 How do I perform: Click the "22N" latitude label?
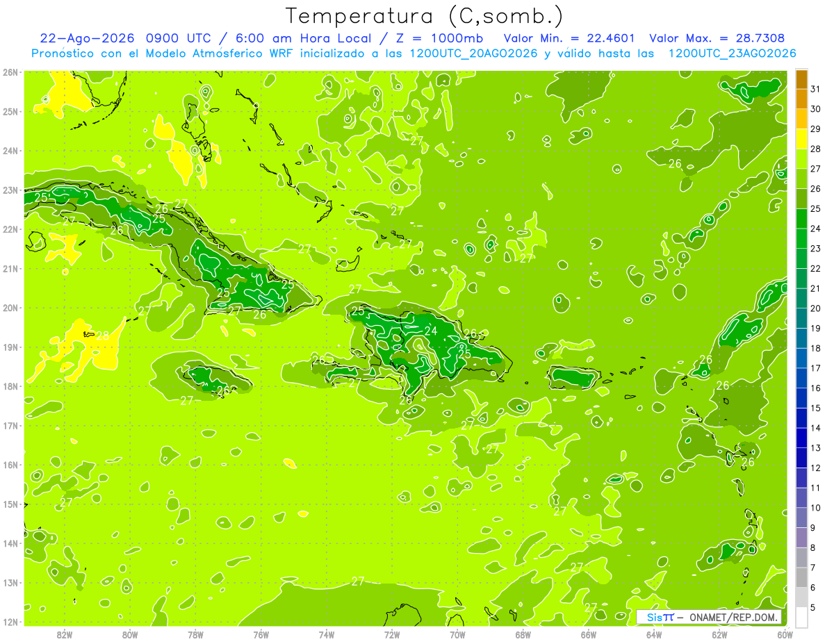coord(10,229)
